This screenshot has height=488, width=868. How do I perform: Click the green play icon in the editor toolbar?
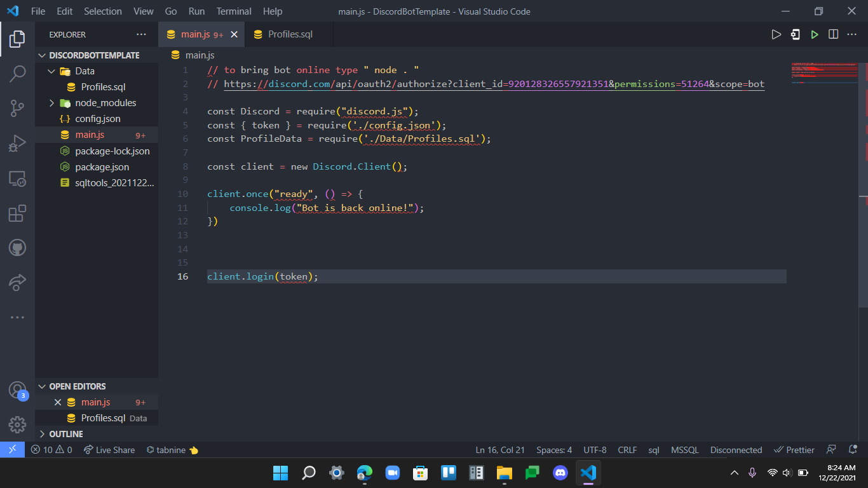coord(815,34)
